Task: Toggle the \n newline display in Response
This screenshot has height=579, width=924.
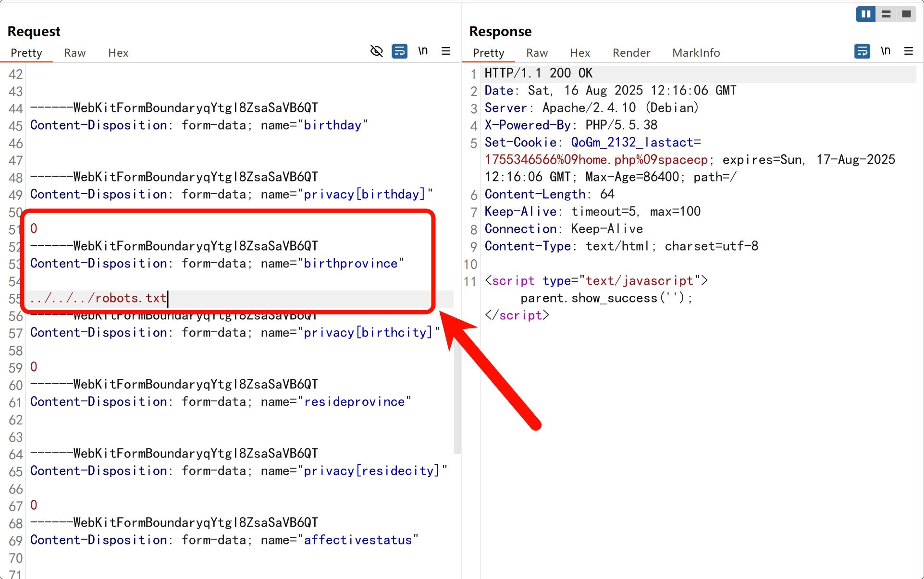Action: click(886, 51)
